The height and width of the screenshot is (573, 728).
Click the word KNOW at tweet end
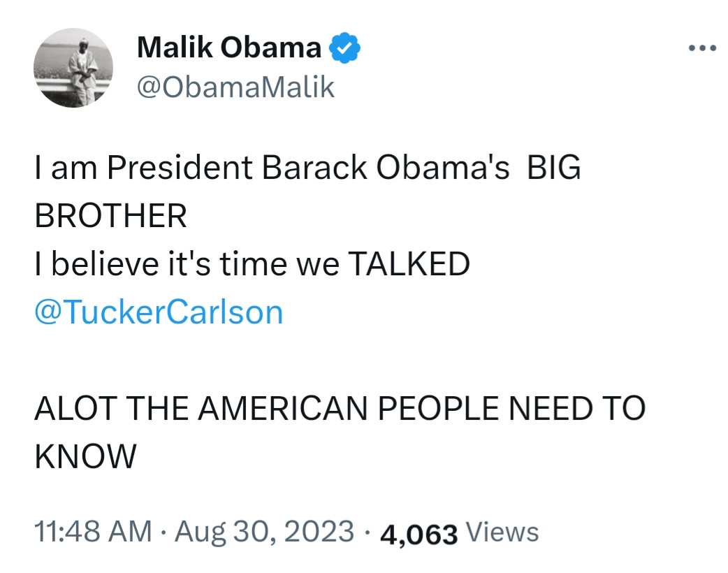pos(85,456)
